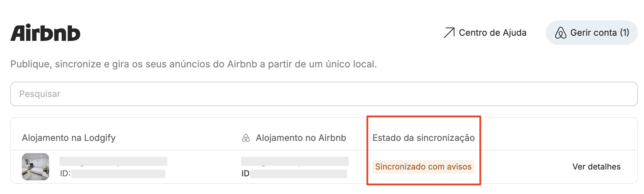Click the Airbnb listing ID value

(x=298, y=174)
